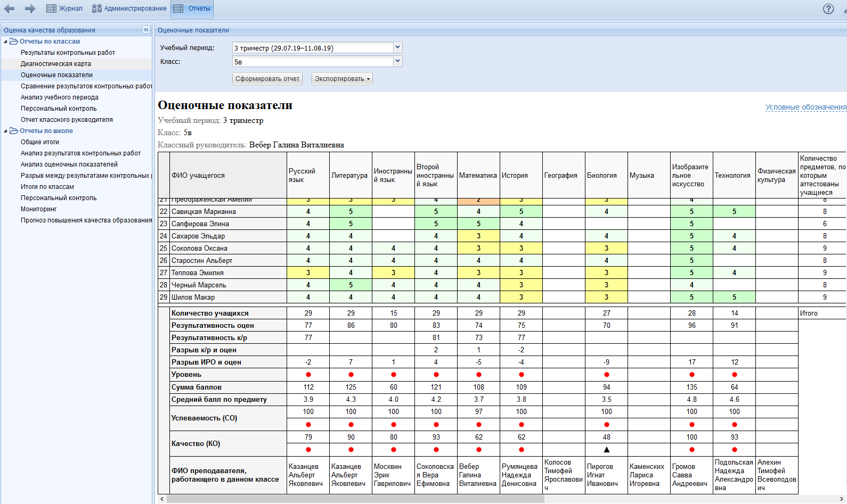The height and width of the screenshot is (504, 847).
Task: Open Персональный контроль under class reports
Action: coord(59,109)
